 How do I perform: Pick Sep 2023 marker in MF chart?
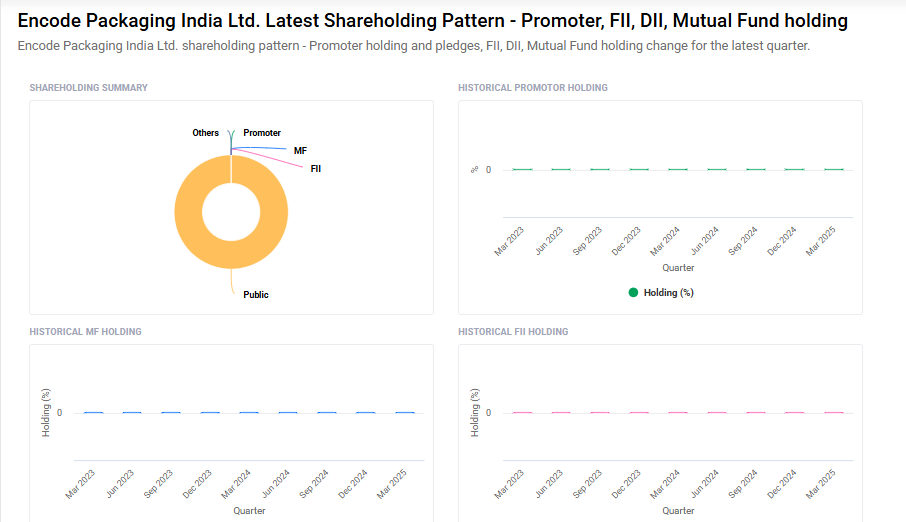171,413
